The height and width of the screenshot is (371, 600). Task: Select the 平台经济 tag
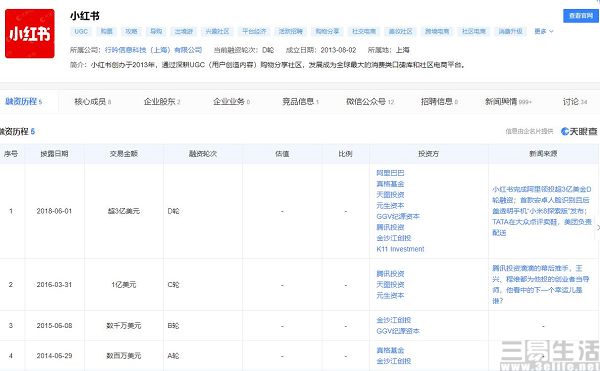[x=254, y=31]
